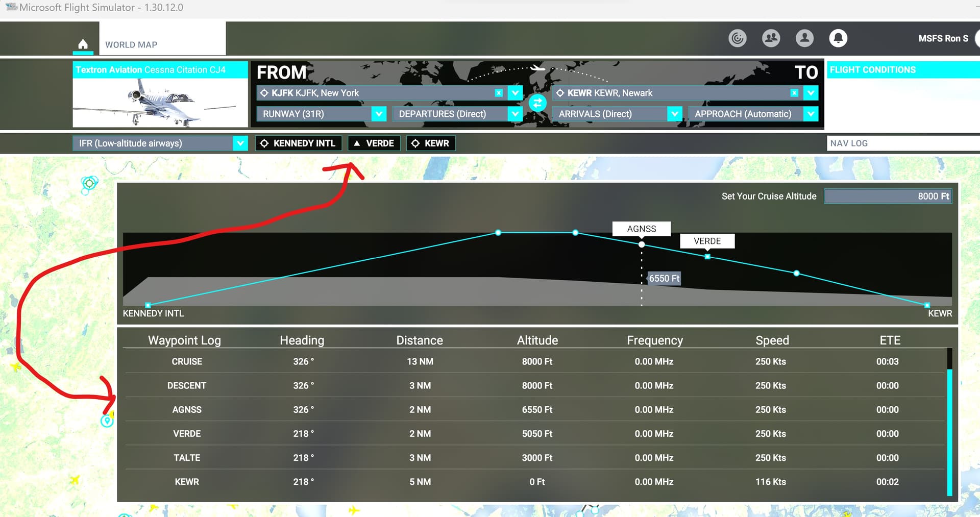Click the '116 Kts' speed in KEWR row
This screenshot has height=517, width=980.
pyautogui.click(x=771, y=481)
